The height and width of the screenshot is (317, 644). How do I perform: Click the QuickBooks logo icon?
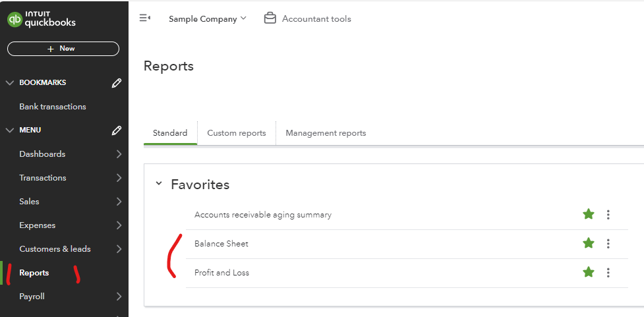(x=15, y=19)
